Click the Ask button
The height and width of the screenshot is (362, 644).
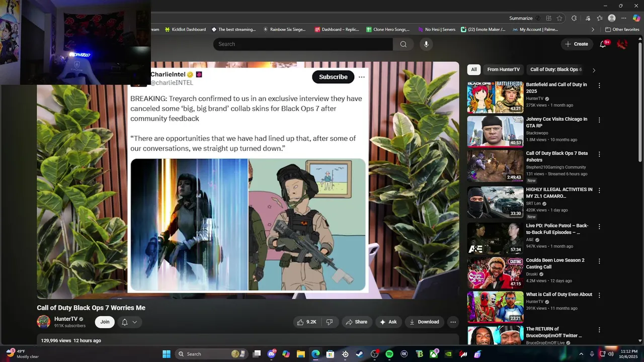[388, 322]
